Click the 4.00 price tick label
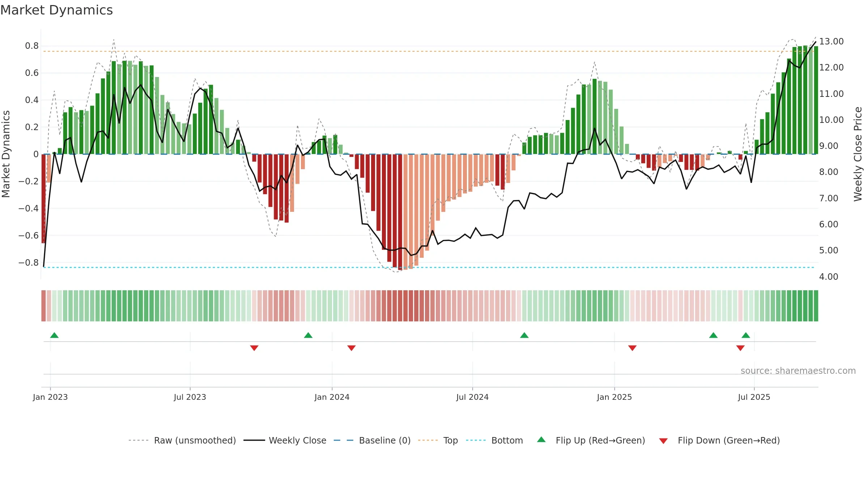The width and height of the screenshot is (868, 488). [829, 277]
